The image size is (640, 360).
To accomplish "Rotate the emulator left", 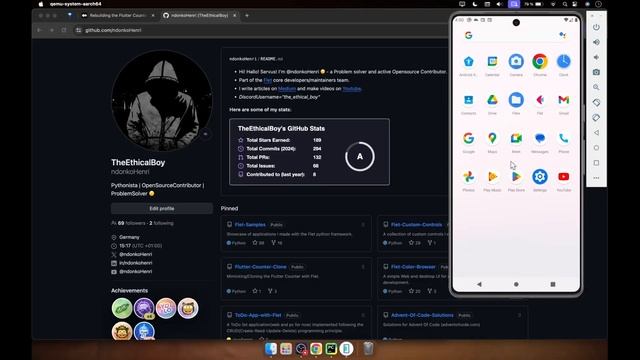I will (x=596, y=102).
